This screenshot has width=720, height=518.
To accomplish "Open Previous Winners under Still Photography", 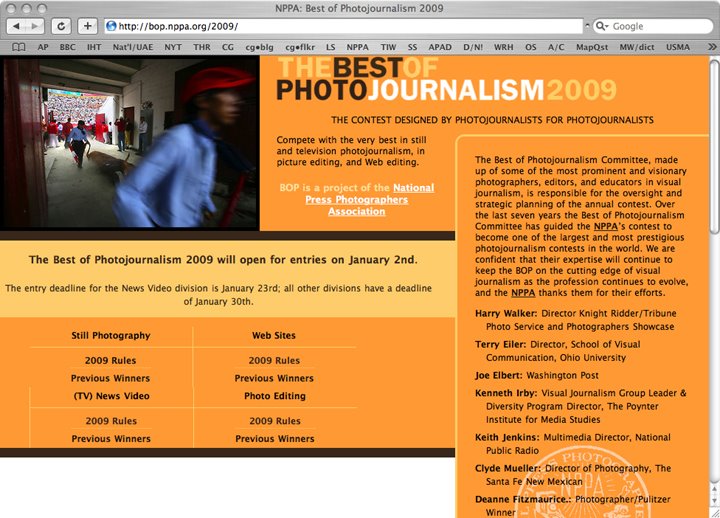I will click(x=111, y=378).
